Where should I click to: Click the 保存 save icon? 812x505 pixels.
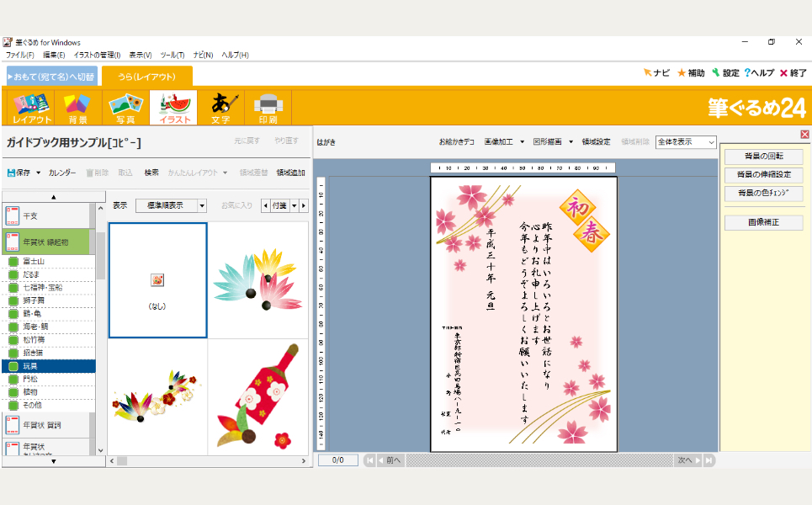point(11,173)
